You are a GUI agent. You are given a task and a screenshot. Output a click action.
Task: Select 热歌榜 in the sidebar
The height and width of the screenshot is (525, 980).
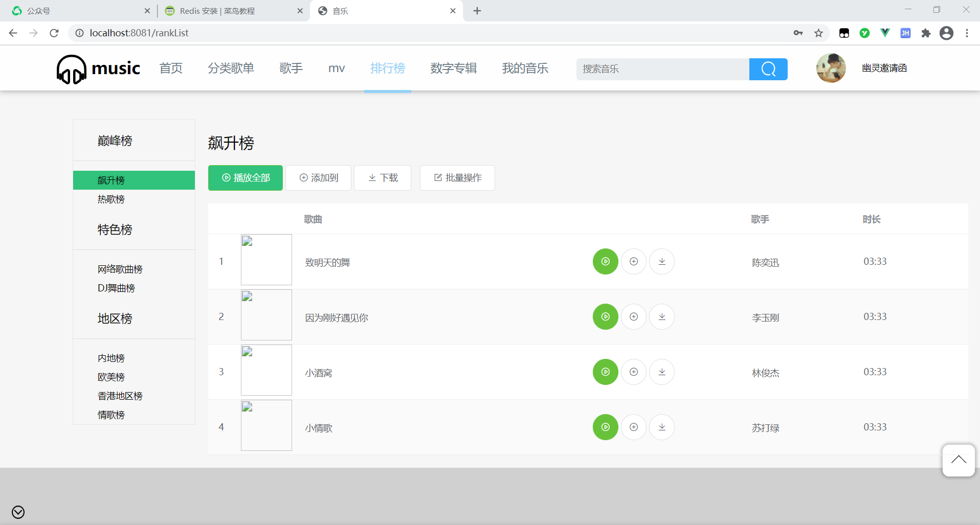(x=111, y=199)
